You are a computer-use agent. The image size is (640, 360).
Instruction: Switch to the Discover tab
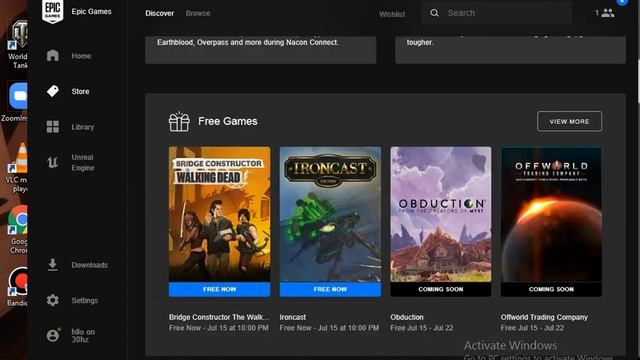pyautogui.click(x=160, y=13)
